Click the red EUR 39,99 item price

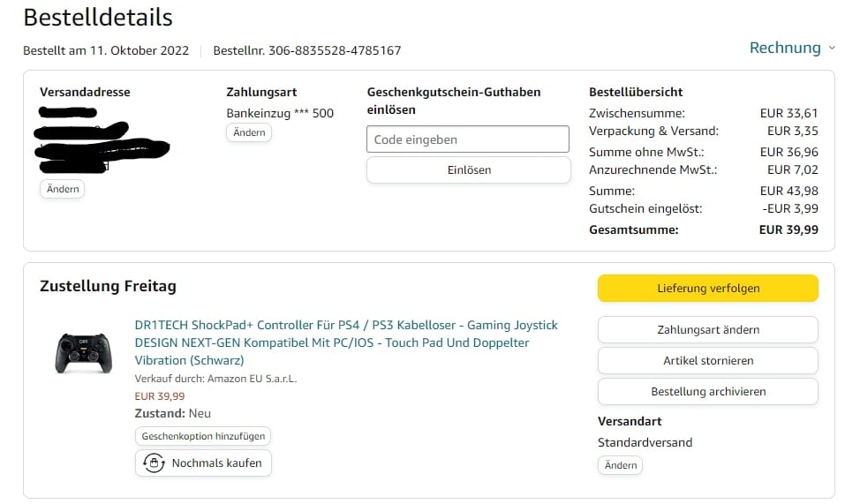tap(160, 396)
